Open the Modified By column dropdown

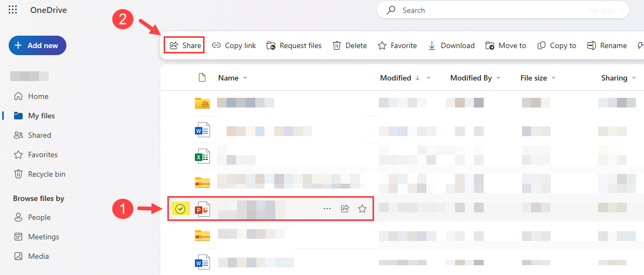point(499,78)
